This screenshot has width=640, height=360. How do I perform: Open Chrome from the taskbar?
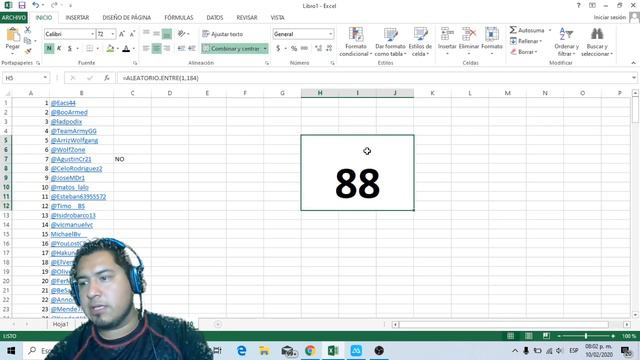tap(310, 351)
